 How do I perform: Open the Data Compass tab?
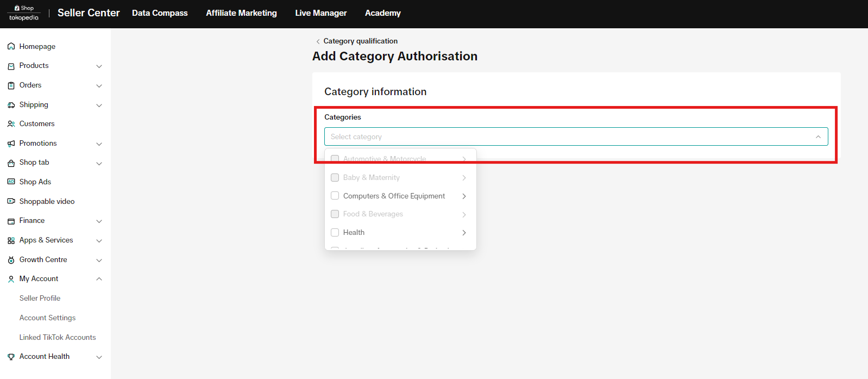(160, 13)
